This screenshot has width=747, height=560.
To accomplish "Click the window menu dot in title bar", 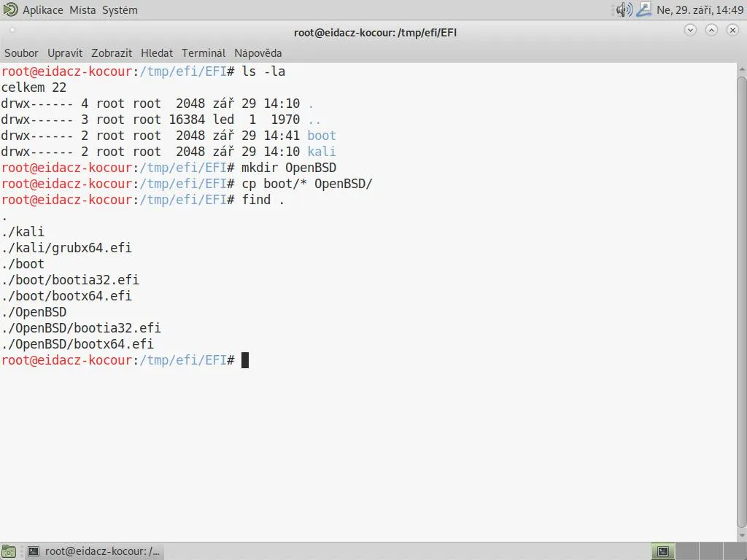I will 12,30.
